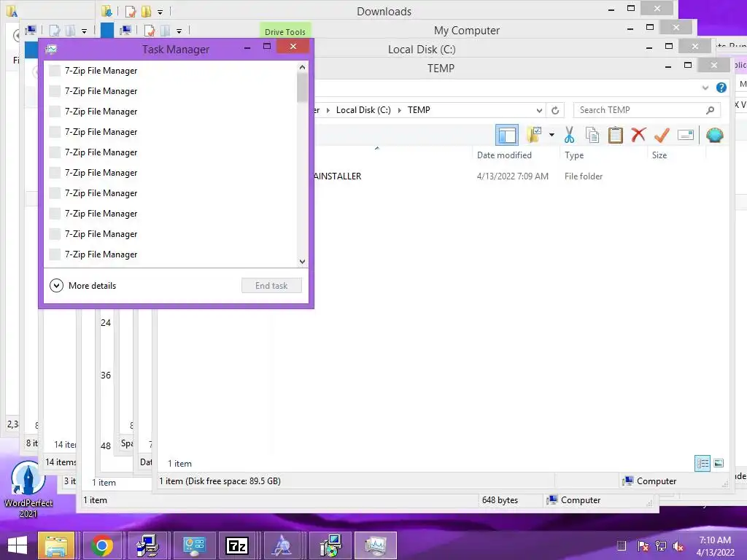
Task: Open the address bar history dropdown
Action: [x=539, y=111]
